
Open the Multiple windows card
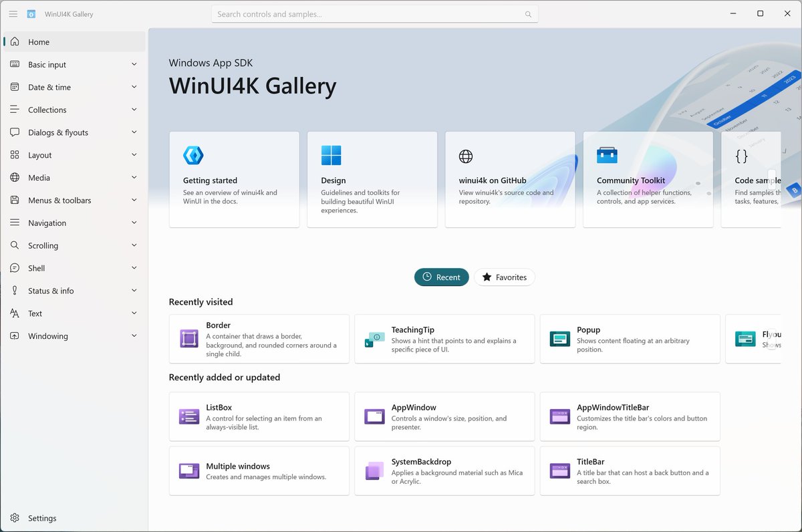pyautogui.click(x=259, y=471)
